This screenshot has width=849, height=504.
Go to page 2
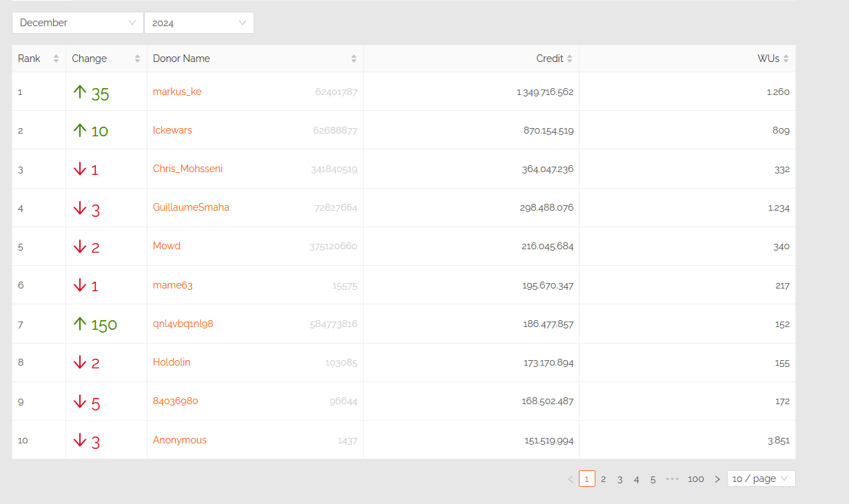coord(604,479)
